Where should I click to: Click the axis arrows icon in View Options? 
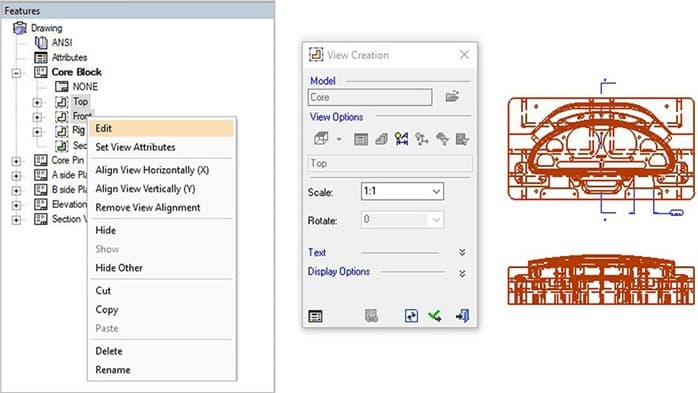(422, 139)
